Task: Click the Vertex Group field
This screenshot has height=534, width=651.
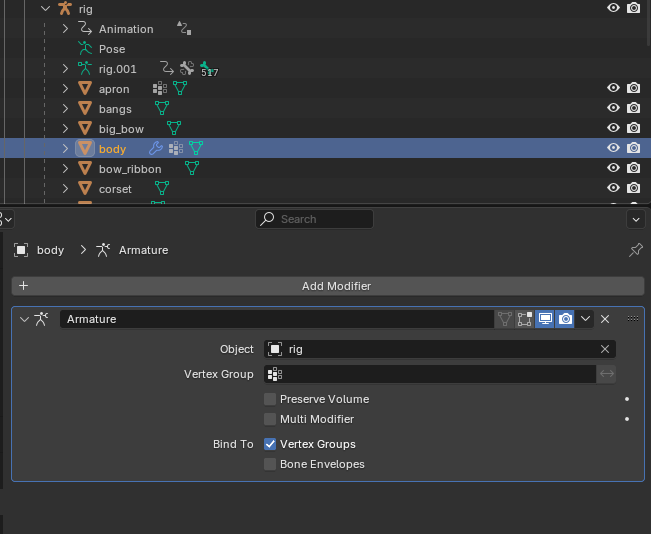Action: (430, 374)
